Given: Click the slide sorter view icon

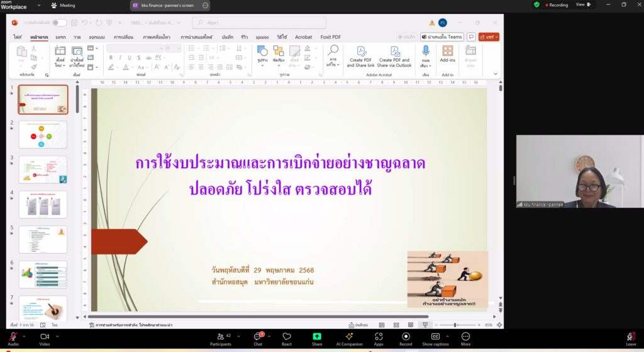Looking at the screenshot, I should click(396, 325).
